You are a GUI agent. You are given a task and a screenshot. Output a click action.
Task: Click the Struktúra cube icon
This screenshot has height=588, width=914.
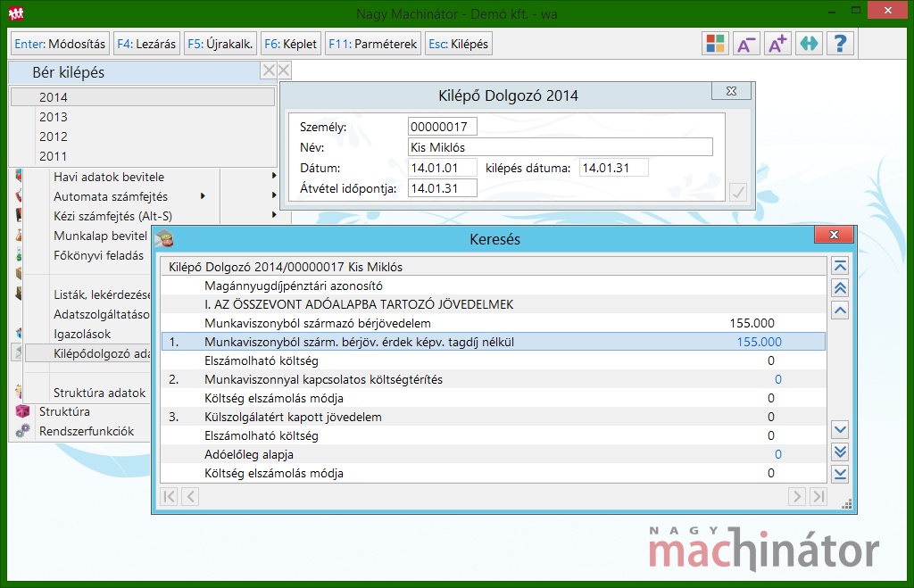[22, 411]
